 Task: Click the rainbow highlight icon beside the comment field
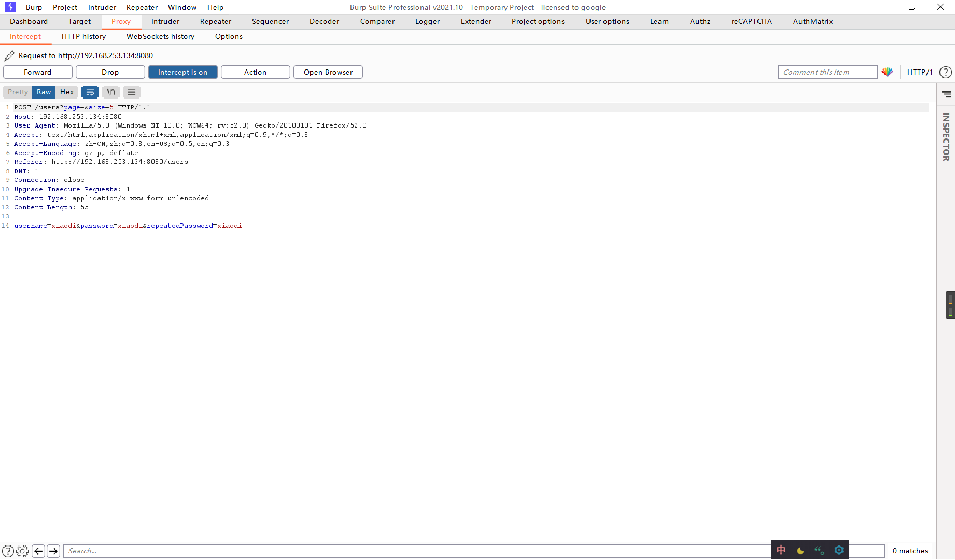887,72
